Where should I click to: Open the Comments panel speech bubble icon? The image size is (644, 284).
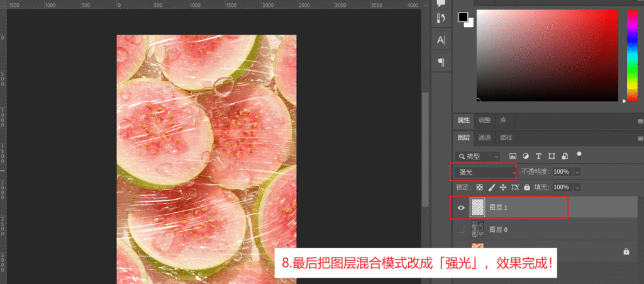pyautogui.click(x=441, y=3)
